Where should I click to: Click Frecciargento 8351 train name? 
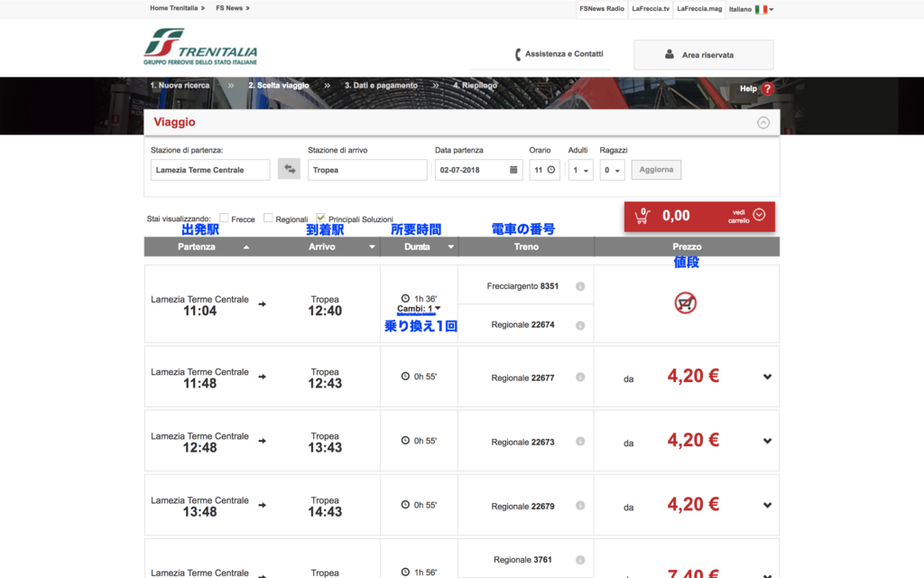pos(522,286)
